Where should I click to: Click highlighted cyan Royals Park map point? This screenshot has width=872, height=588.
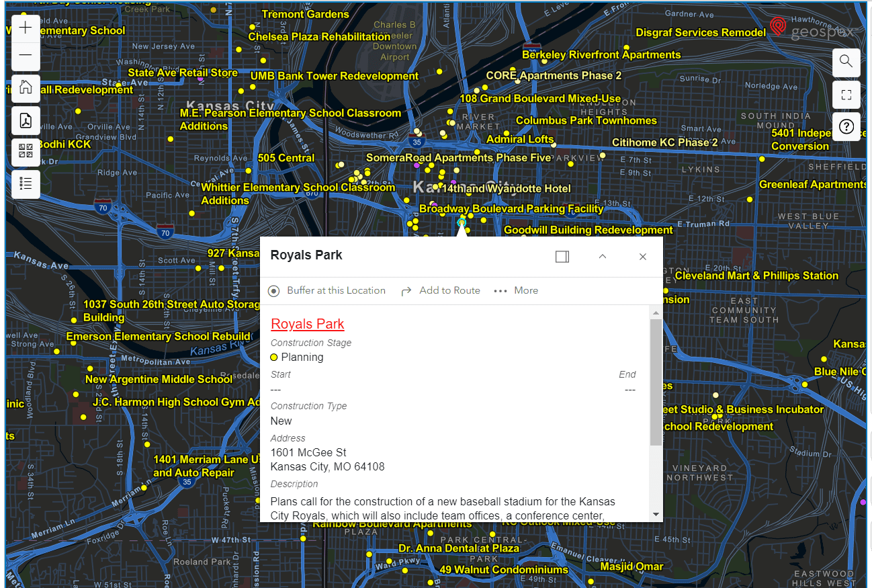click(x=462, y=222)
